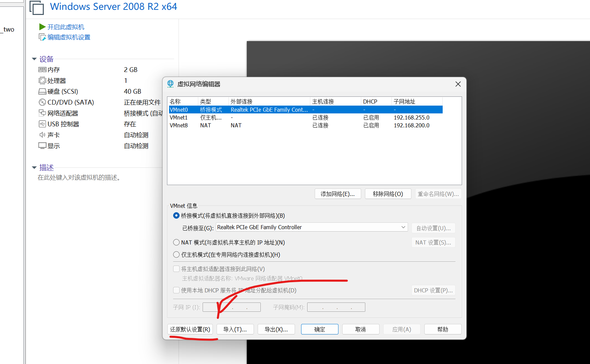
Task: Open 编辑虚拟机设置 link
Action: [68, 37]
